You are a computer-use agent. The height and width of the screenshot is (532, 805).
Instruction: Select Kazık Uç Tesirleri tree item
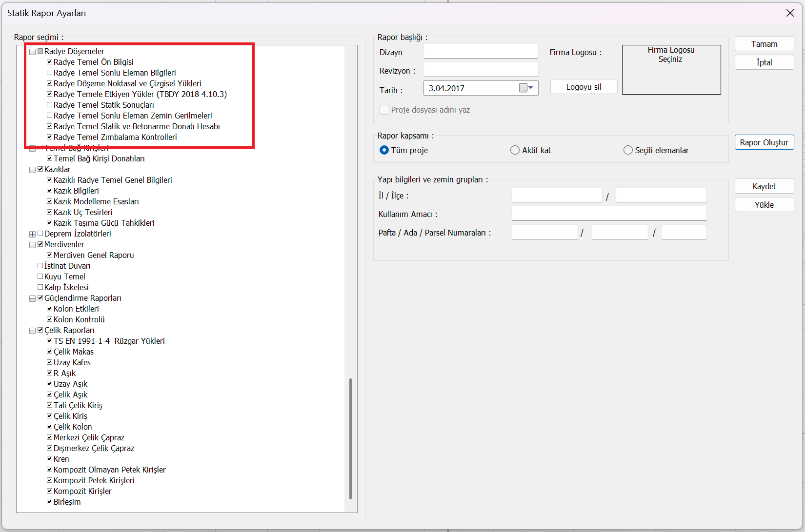[83, 212]
